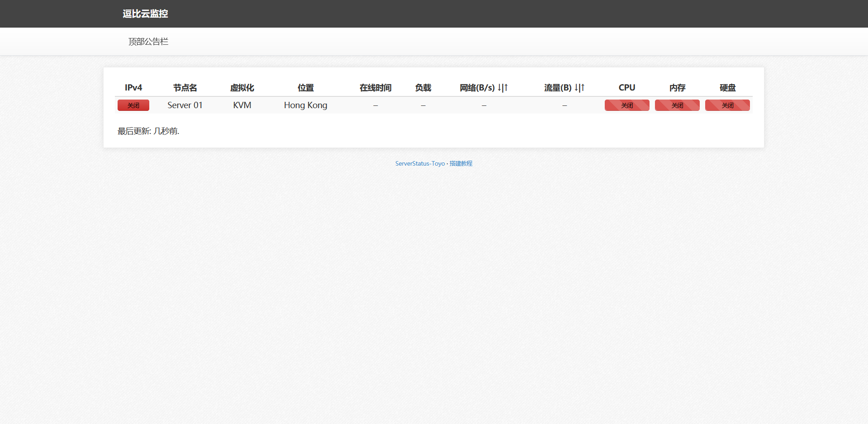Screen dimensions: 868x424
Task: Click the IPv4 column header
Action: [x=133, y=88]
